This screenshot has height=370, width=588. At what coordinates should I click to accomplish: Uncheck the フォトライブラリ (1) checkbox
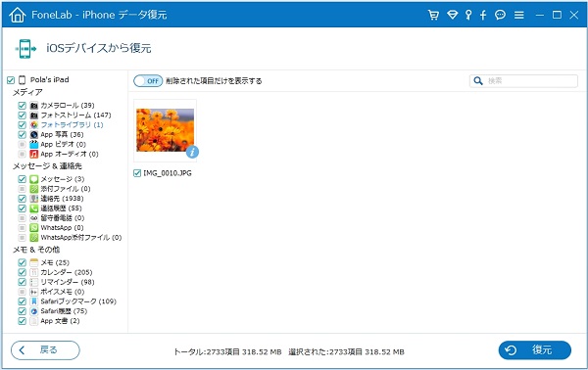(22, 124)
